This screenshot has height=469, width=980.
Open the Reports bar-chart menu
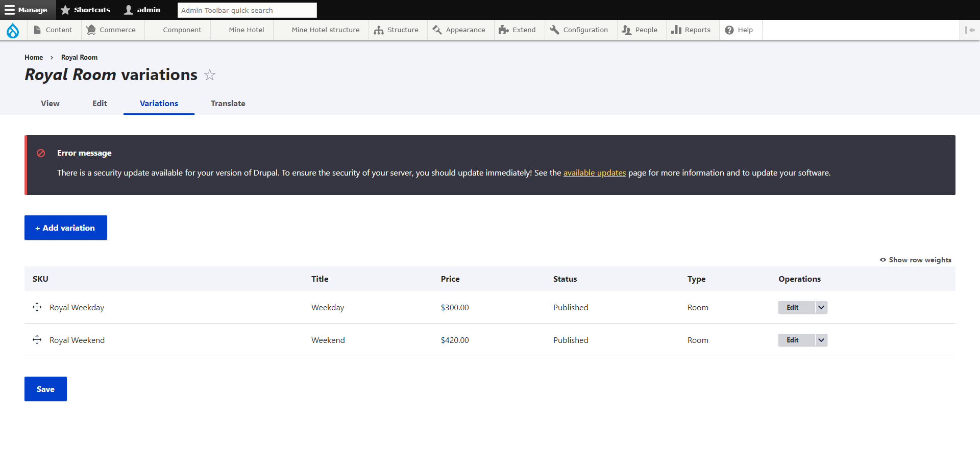[691, 30]
